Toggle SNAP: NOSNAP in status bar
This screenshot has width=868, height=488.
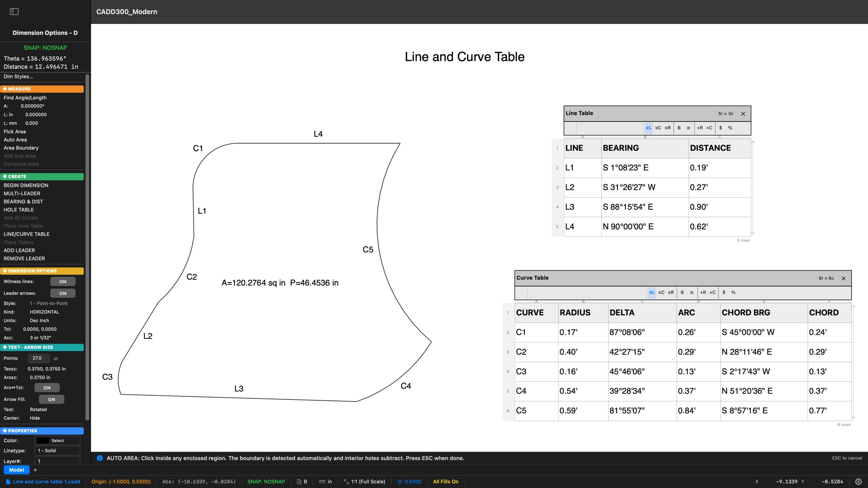click(266, 482)
